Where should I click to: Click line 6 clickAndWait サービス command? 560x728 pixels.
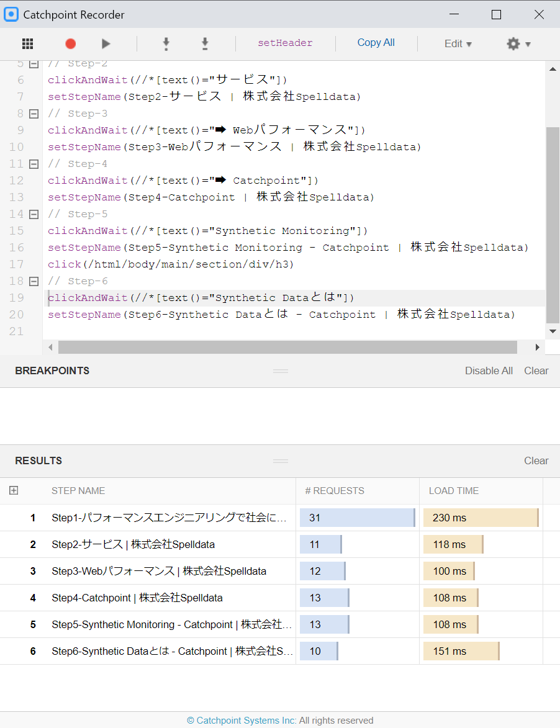coord(168,79)
